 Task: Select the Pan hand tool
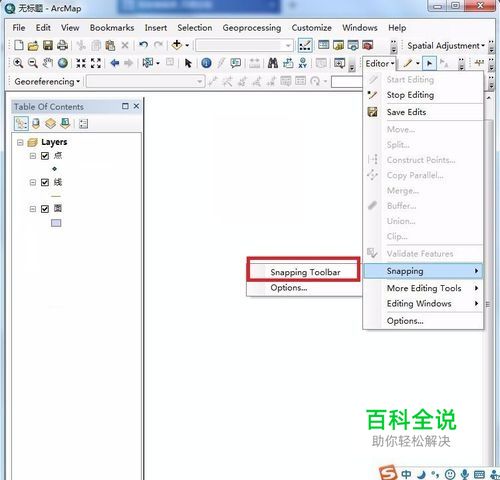[48, 63]
